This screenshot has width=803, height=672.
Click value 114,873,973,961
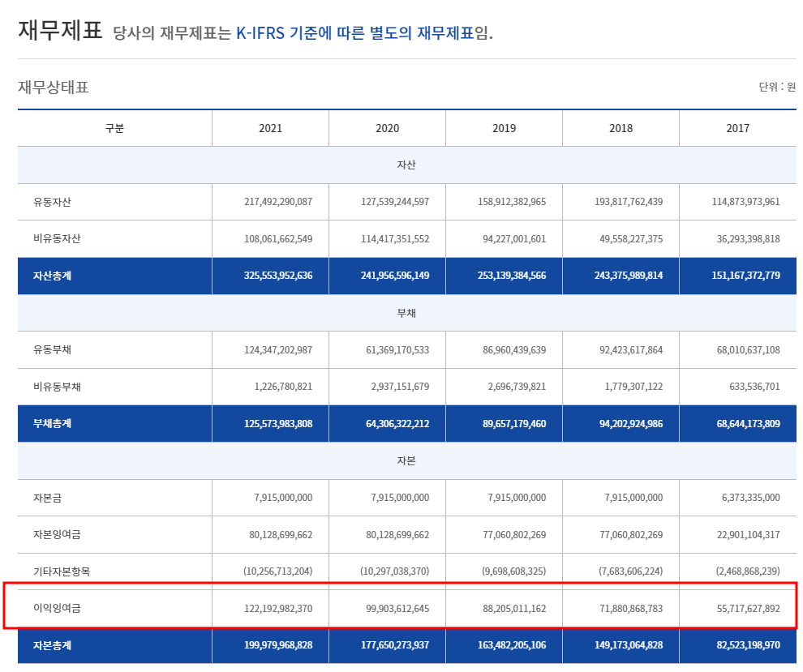point(745,202)
